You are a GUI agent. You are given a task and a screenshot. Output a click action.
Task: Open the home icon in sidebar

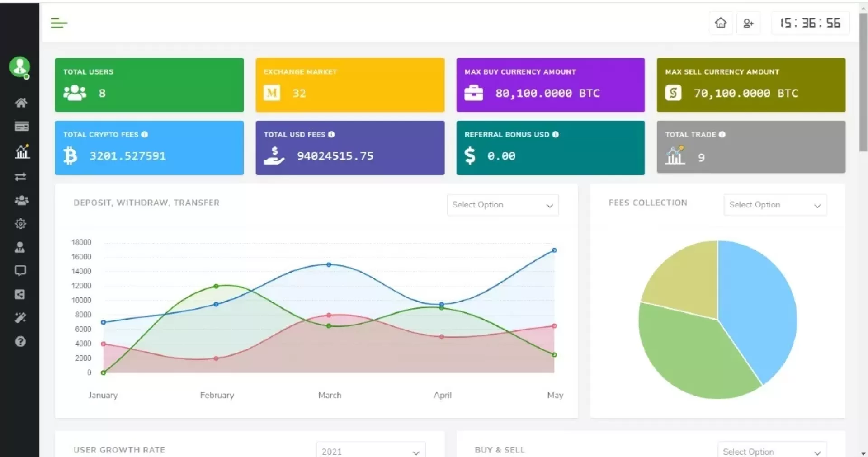click(21, 103)
